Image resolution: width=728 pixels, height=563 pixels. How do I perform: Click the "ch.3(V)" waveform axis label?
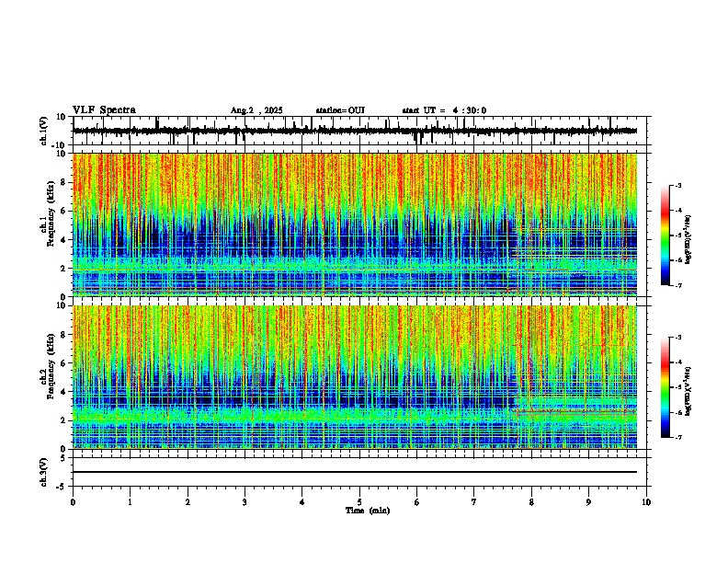pos(44,472)
